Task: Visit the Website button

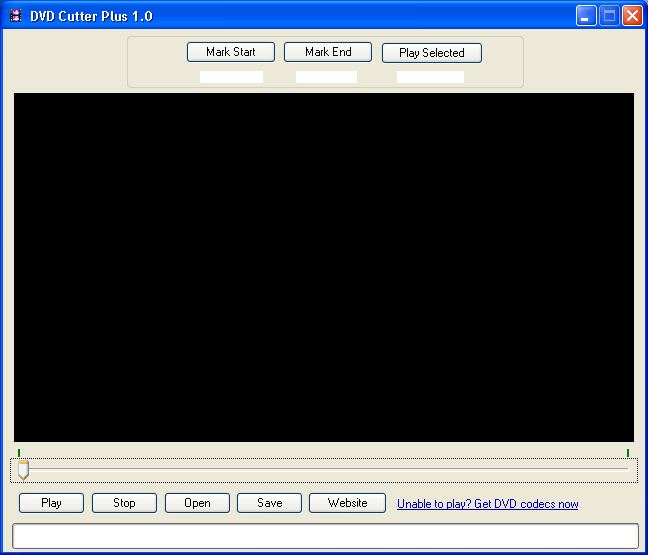Action: pyautogui.click(x=348, y=503)
